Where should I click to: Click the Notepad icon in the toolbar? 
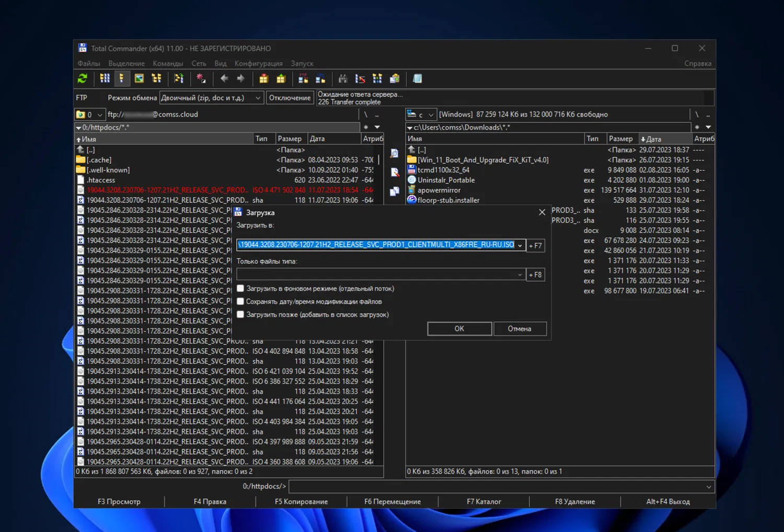pos(417,78)
